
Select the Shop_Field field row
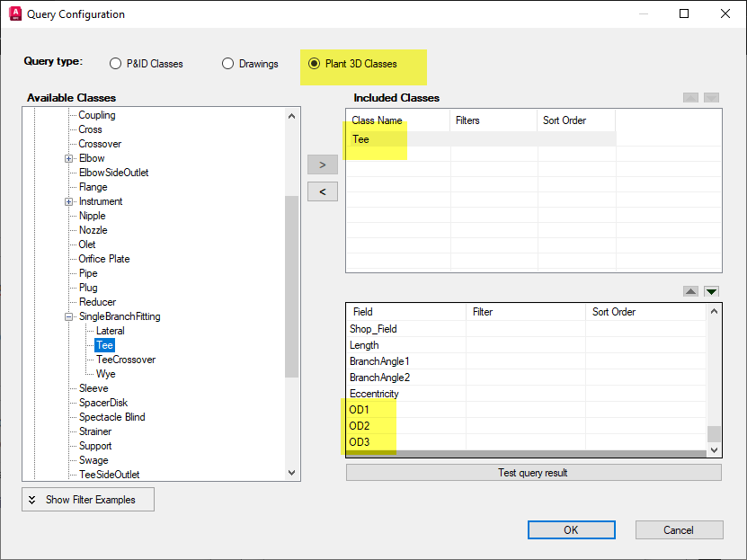(526, 329)
